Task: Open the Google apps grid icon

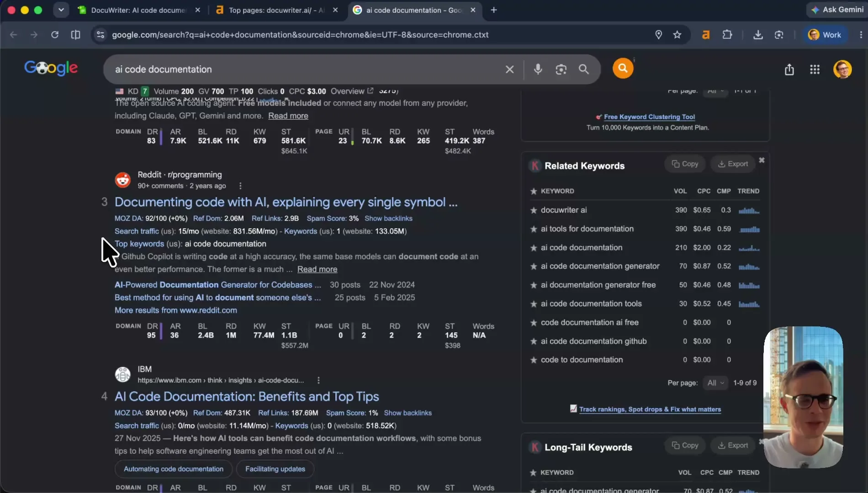Action: [815, 69]
